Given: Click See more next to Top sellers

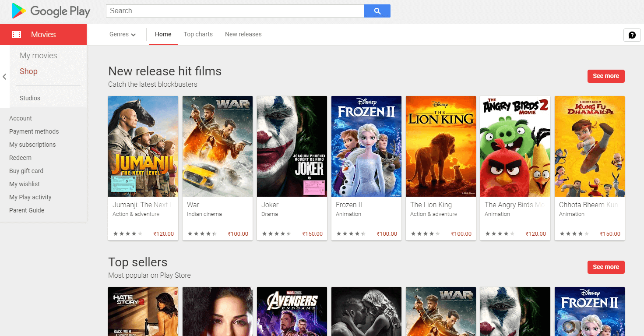Looking at the screenshot, I should tap(606, 267).
